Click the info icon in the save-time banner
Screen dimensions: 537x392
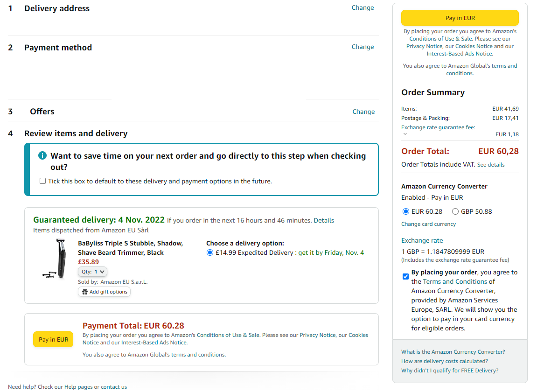coord(42,156)
